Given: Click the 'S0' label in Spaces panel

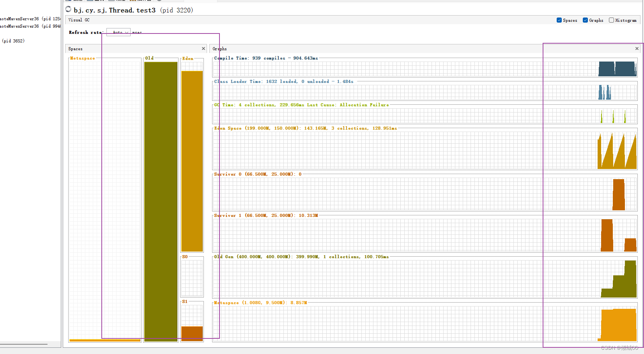Looking at the screenshot, I should point(185,257).
